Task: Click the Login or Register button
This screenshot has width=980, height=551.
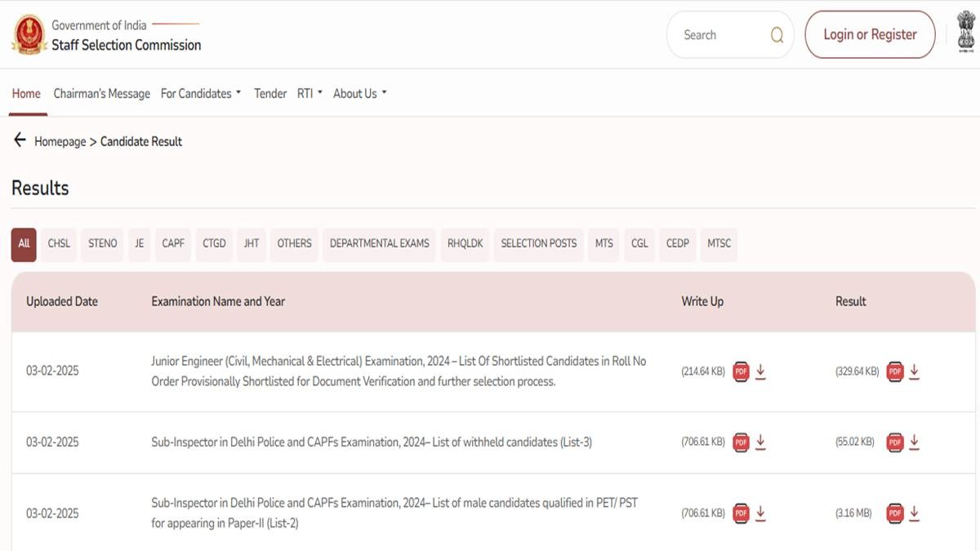Action: [x=870, y=34]
